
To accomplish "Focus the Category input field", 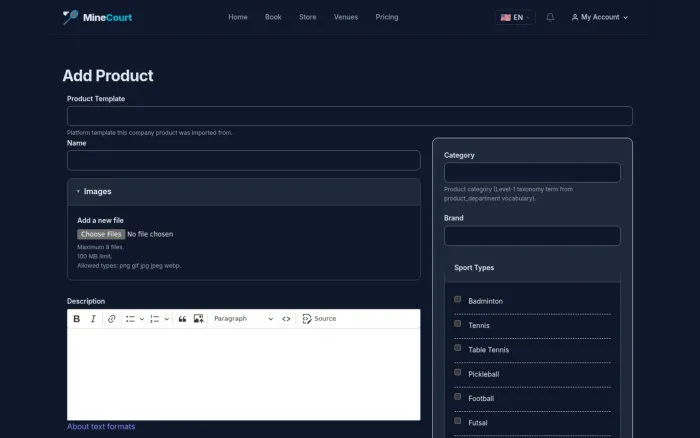I will (532, 172).
